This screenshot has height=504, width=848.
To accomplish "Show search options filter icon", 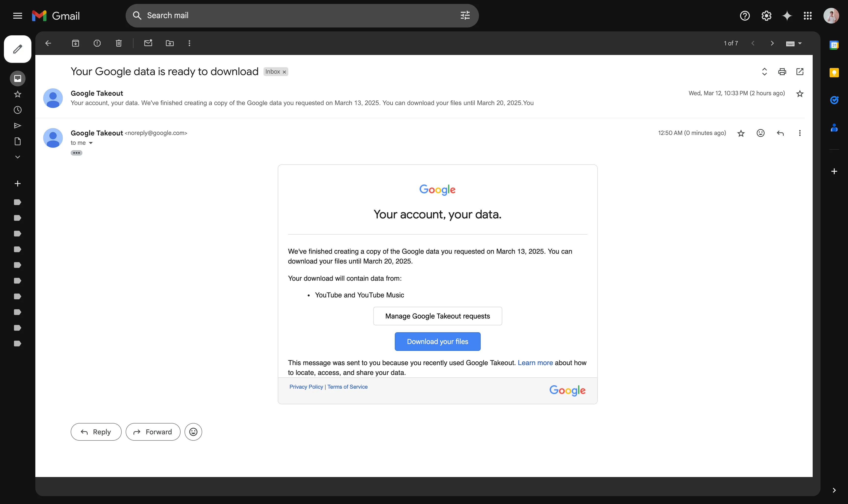I will 465,15.
